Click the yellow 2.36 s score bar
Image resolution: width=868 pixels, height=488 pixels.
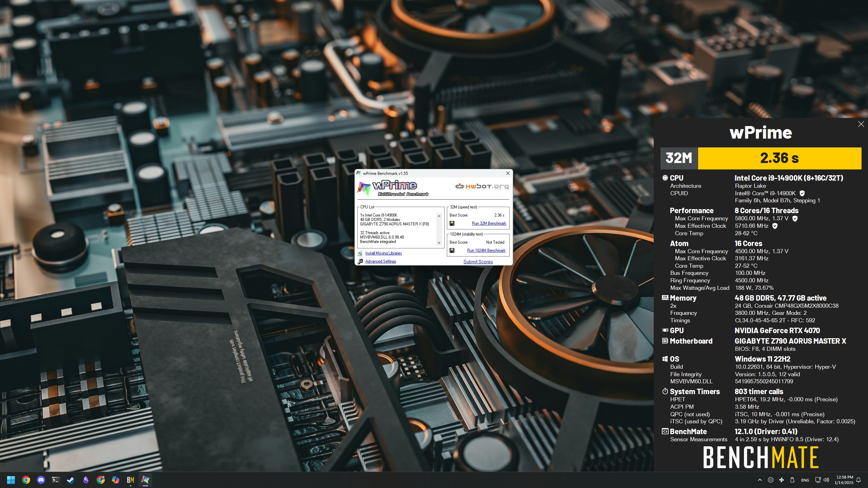pyautogui.click(x=780, y=158)
